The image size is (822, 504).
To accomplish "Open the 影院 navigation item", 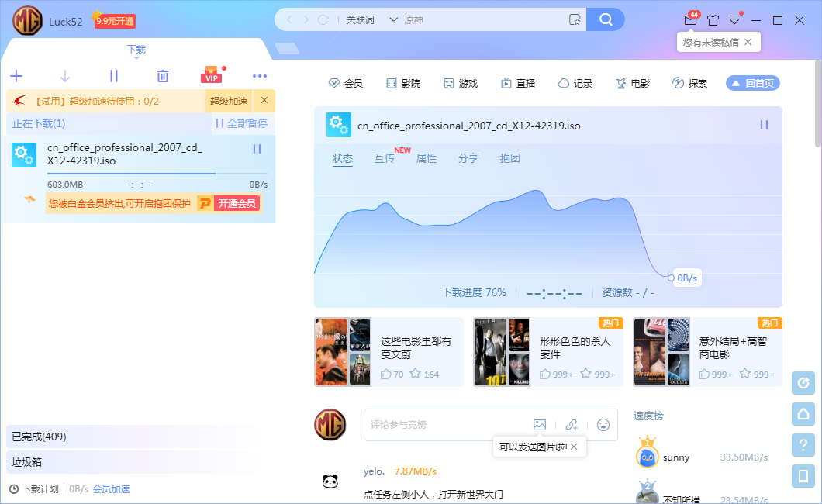I will (403, 83).
